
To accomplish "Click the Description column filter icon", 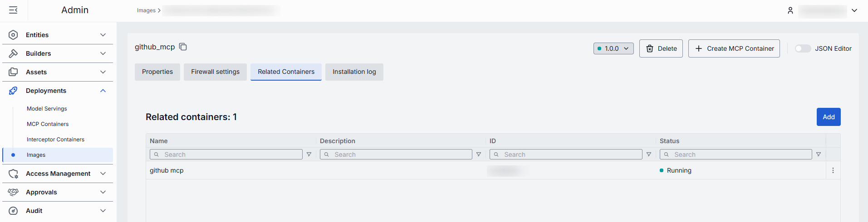I will [479, 154].
